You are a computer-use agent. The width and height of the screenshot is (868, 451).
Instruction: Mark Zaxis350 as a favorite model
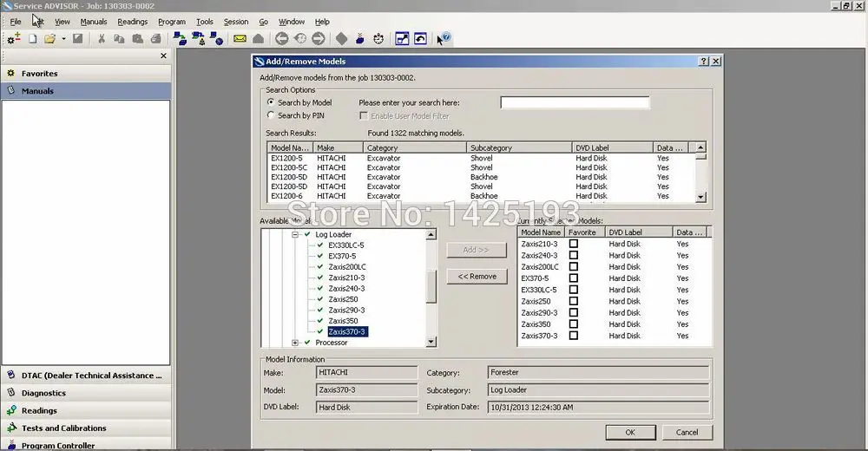tap(573, 324)
